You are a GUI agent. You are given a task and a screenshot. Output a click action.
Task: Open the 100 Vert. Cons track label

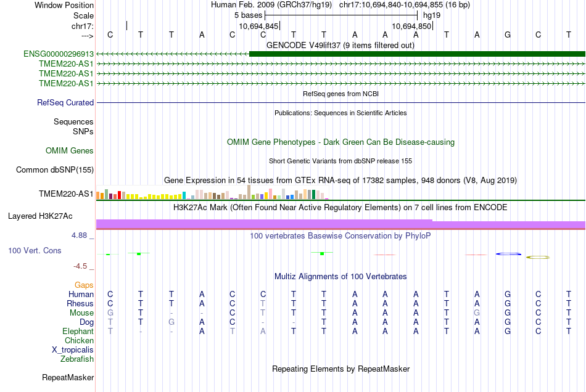(35, 250)
